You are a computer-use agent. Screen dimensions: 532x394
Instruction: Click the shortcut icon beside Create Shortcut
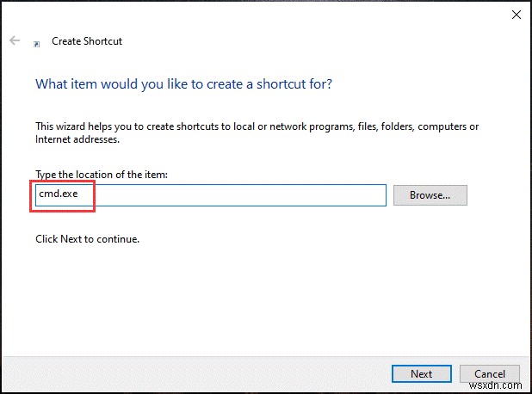pos(37,44)
